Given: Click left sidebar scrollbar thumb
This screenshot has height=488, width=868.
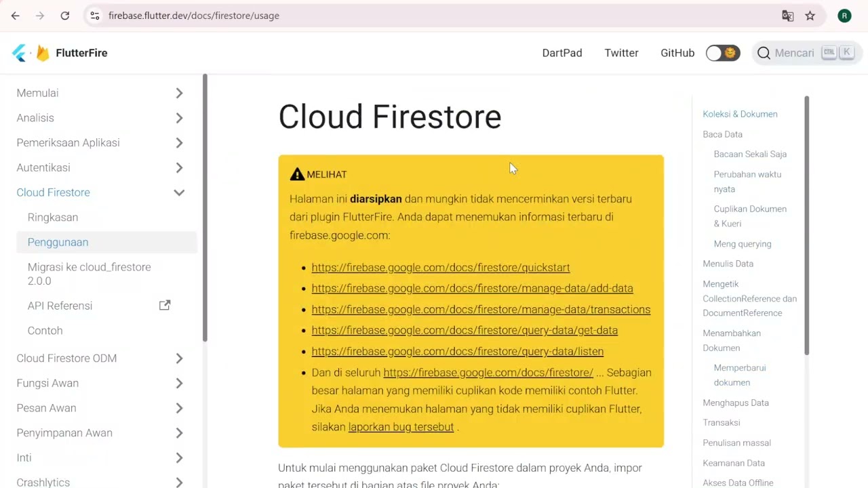Looking at the screenshot, I should [x=205, y=208].
